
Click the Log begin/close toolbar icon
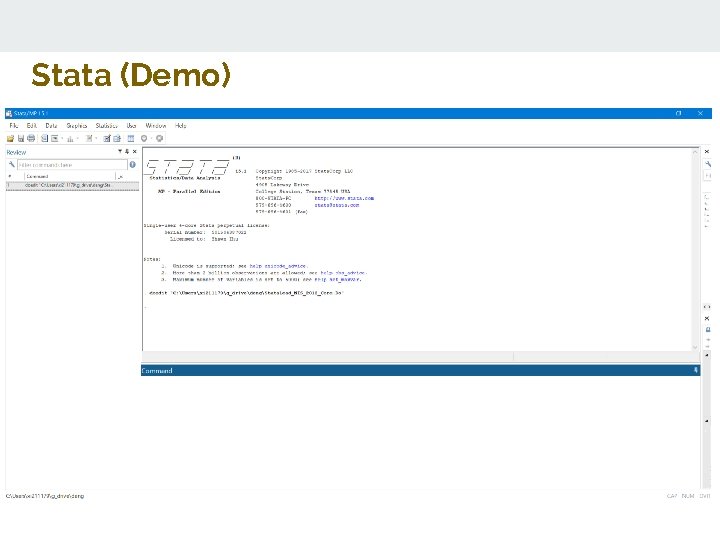(45, 138)
